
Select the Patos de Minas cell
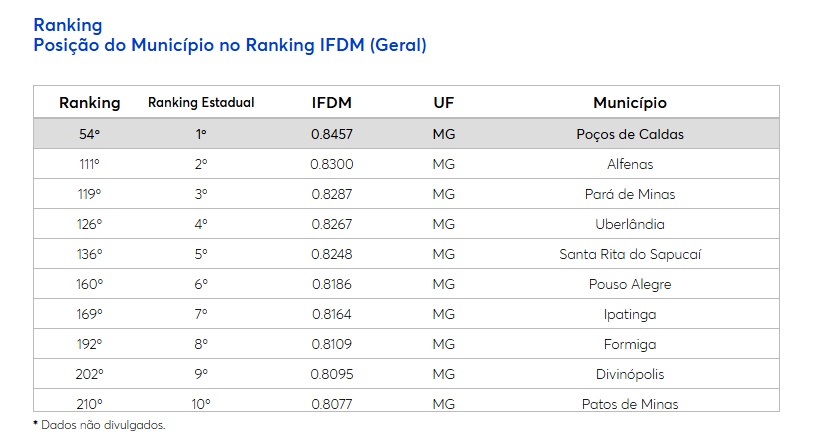pyautogui.click(x=630, y=404)
